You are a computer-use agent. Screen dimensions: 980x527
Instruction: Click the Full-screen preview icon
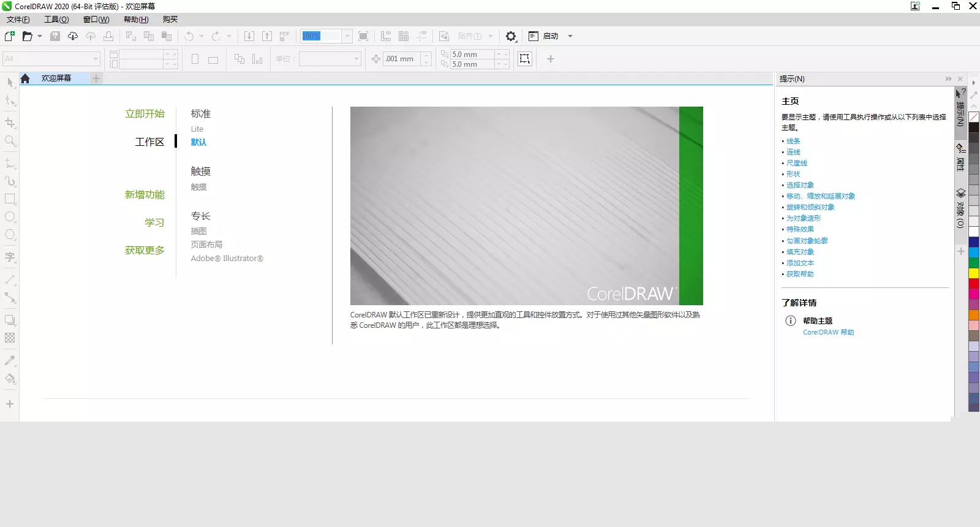[x=363, y=36]
